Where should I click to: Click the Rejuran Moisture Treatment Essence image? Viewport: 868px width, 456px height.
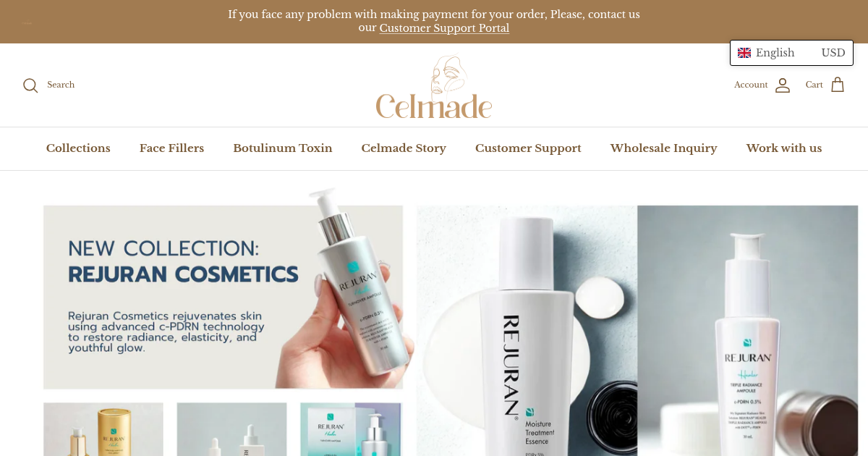[x=527, y=331]
